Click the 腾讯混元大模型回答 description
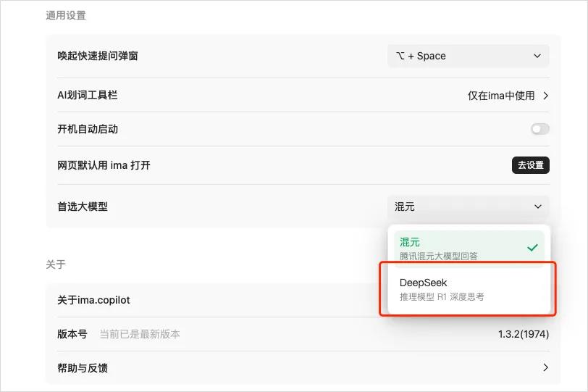The height and width of the screenshot is (392, 588). pyautogui.click(x=438, y=257)
